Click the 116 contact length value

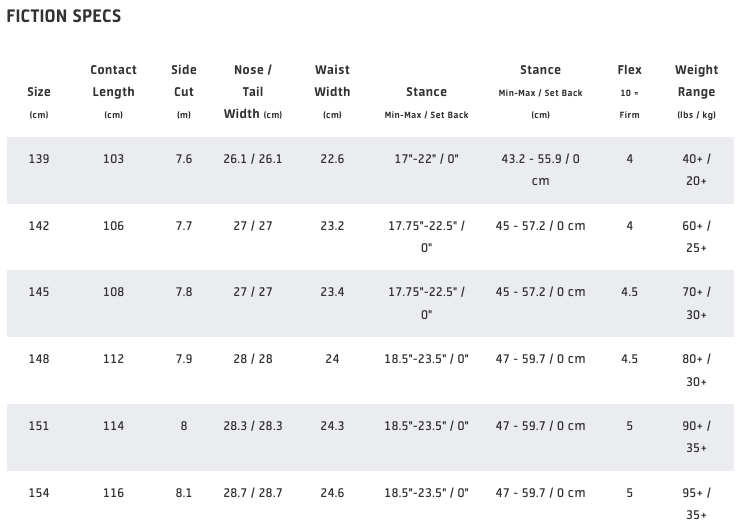click(113, 493)
